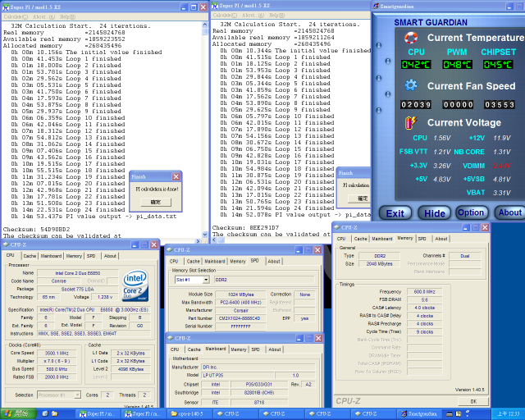
Task: Click the title icon of CPU-Z SPD window
Action: (x=170, y=249)
